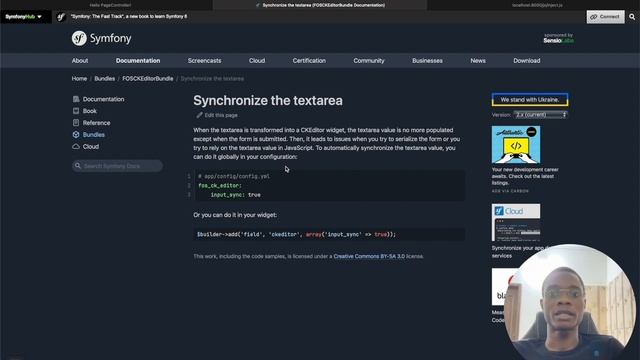Open the Version 2.x (current) selector
Viewport: 640px width, 360px height.
[540, 115]
